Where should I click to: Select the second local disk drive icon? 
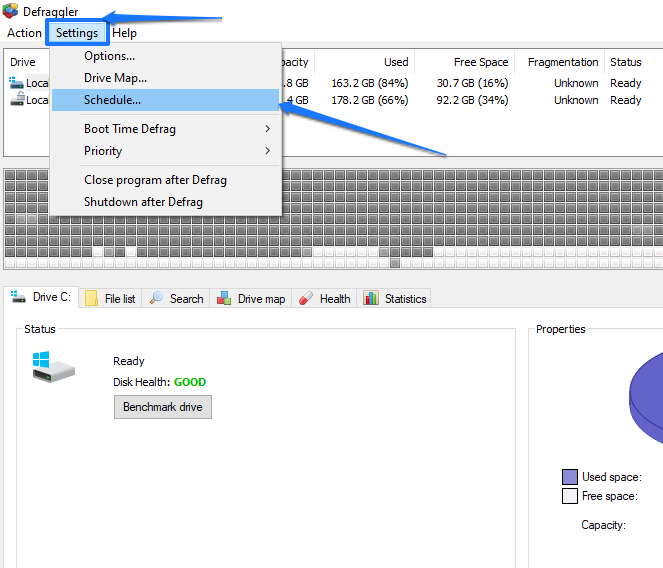[17, 99]
